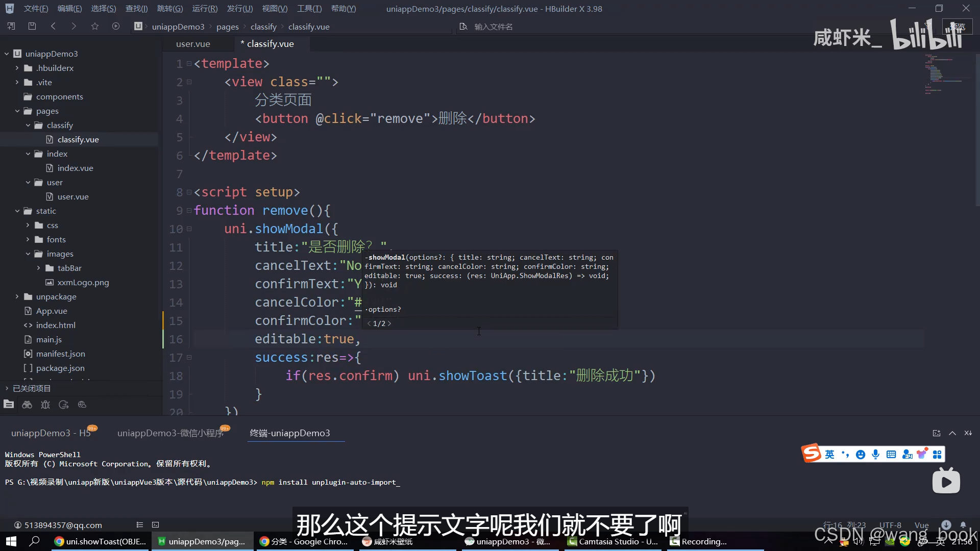Switch to uniappDemo3-微信小程序 console tab
The image size is (980, 551).
point(170,433)
